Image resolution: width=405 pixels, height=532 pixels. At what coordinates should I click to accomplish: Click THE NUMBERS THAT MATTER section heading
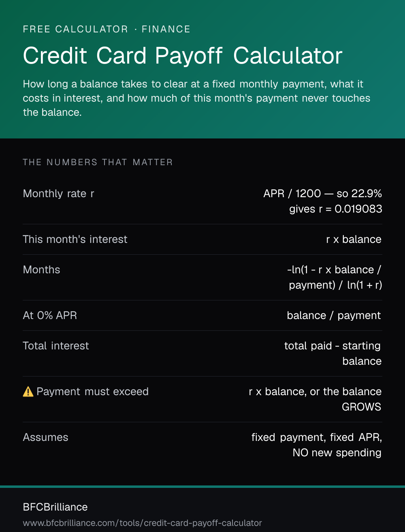tap(98, 162)
